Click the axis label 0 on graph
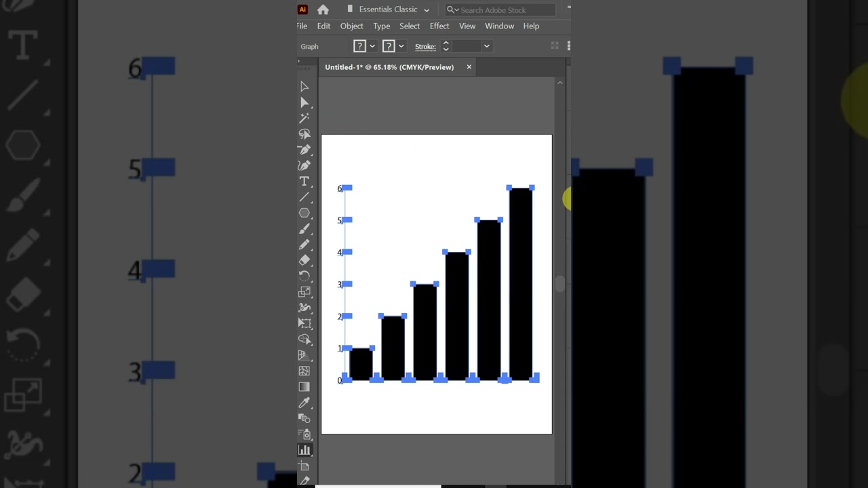 (340, 380)
